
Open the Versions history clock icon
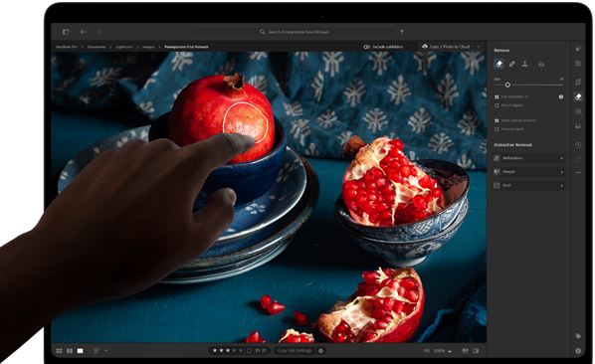pos(578,145)
